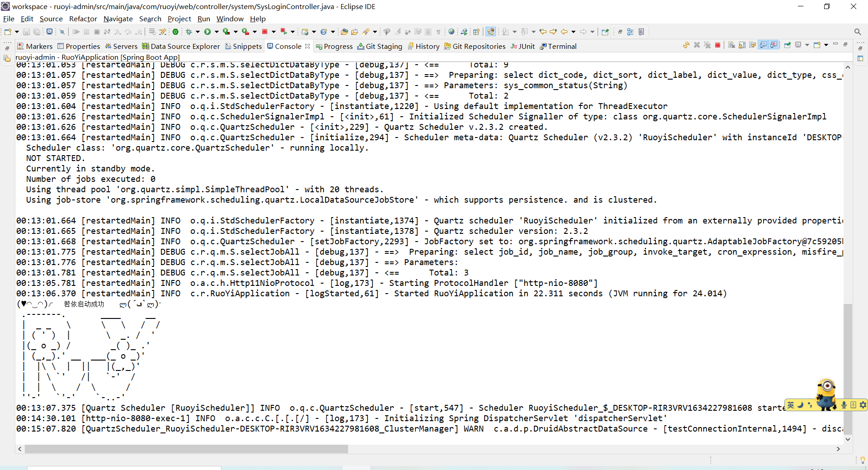
Task: Open the Refactor menu
Action: click(83, 19)
